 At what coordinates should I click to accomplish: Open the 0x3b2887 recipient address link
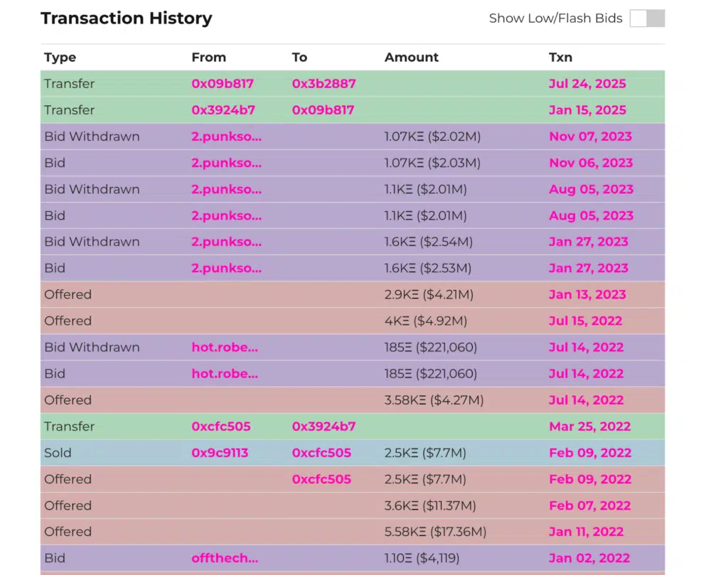point(323,84)
